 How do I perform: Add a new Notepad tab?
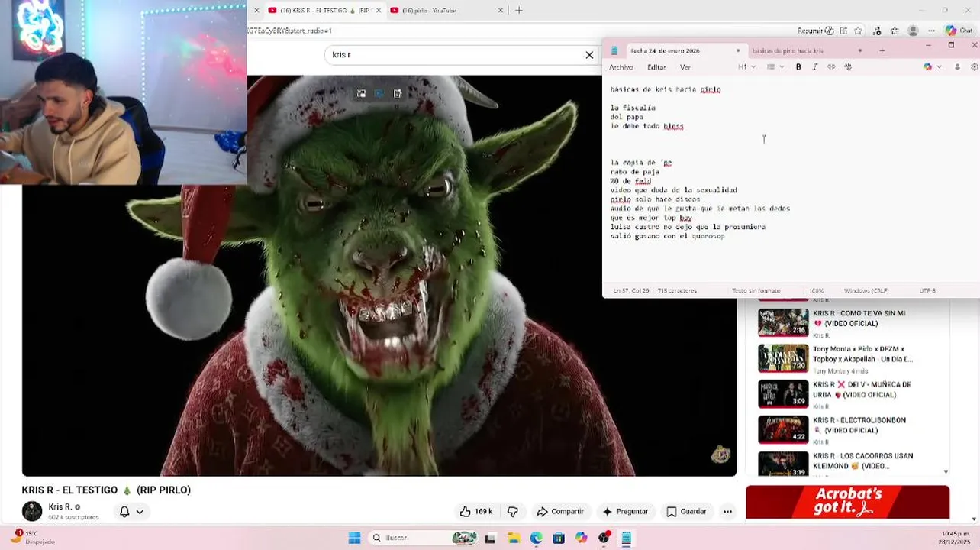pos(882,50)
